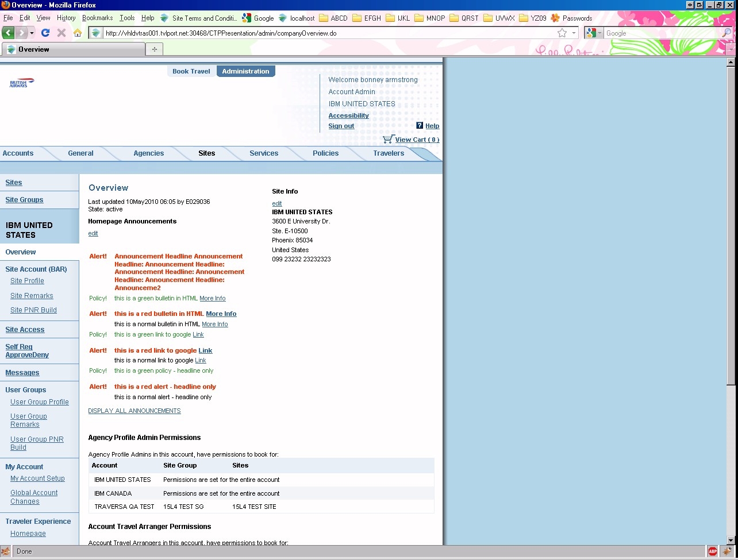
Task: Open the back/forward history dropdown arrow
Action: pos(32,33)
